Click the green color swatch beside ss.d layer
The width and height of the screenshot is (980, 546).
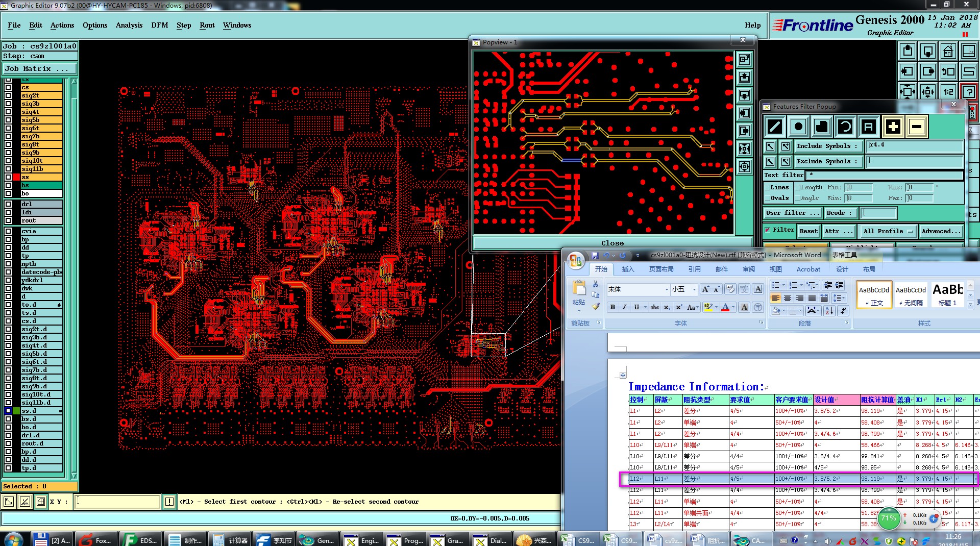(x=16, y=411)
